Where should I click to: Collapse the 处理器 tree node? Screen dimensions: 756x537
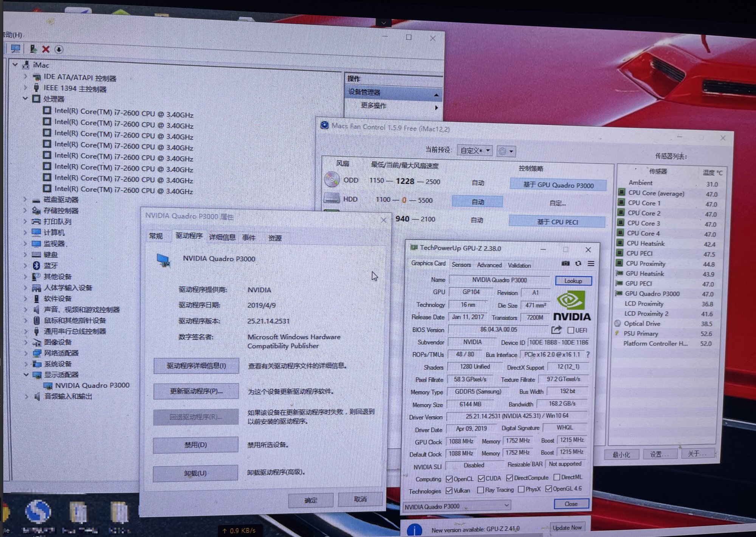point(25,98)
